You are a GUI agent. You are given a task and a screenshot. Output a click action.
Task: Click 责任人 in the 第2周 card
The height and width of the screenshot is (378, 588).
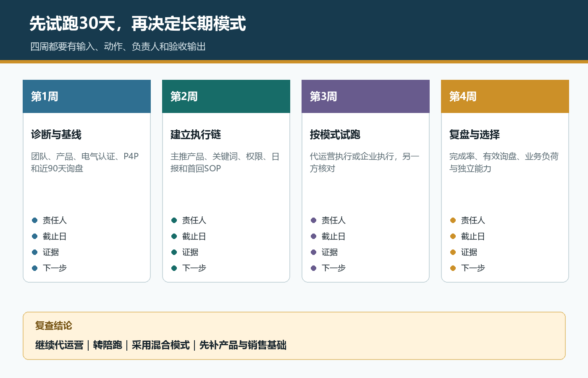point(194,220)
